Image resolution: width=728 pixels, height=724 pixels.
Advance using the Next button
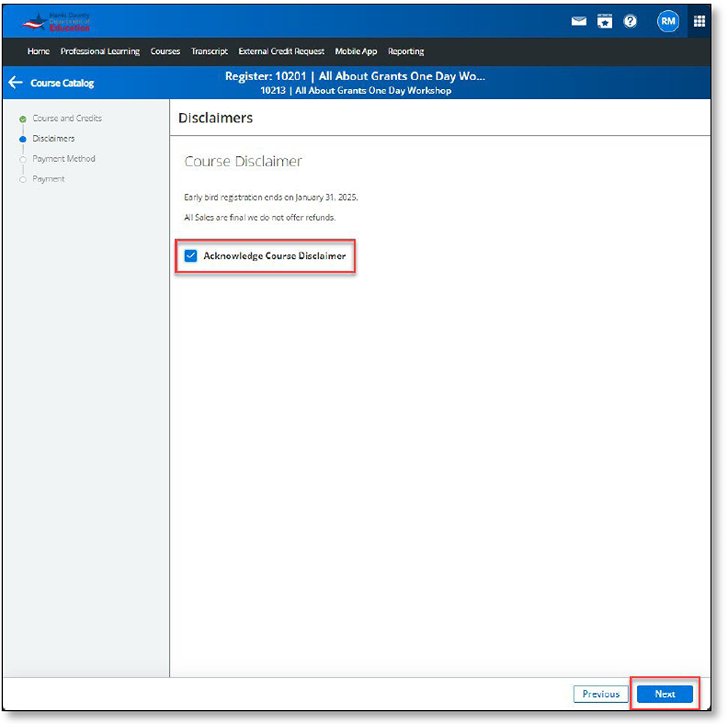pyautogui.click(x=663, y=694)
